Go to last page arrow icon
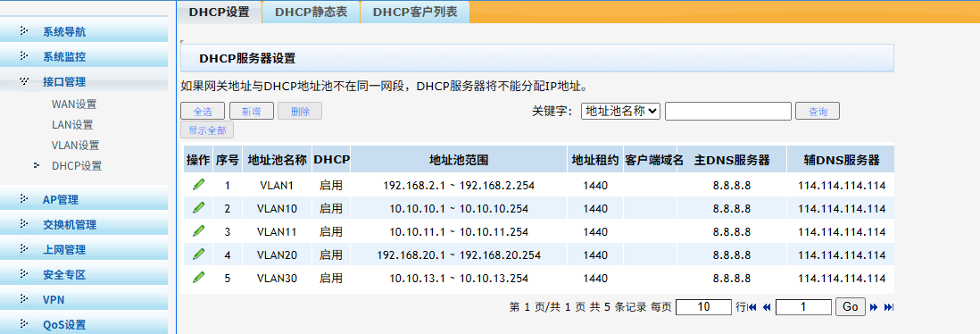 (x=889, y=307)
